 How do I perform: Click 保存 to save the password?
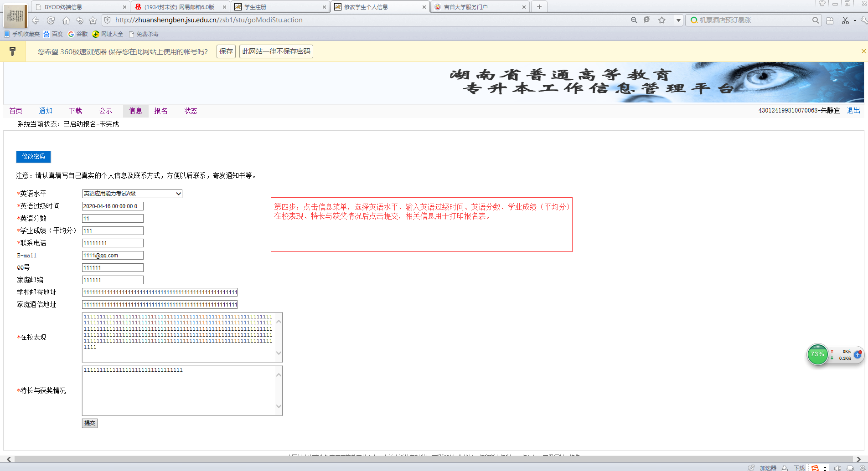226,51
